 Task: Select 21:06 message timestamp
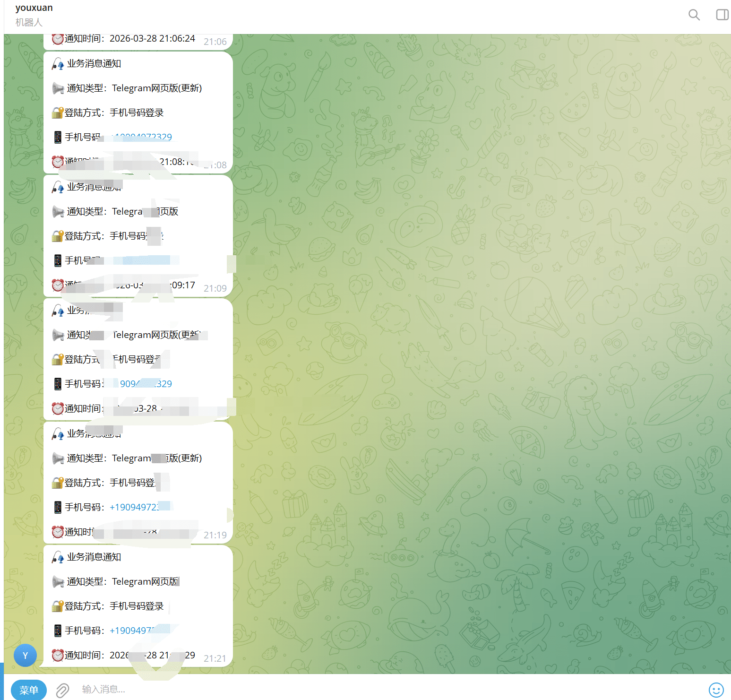(x=215, y=42)
